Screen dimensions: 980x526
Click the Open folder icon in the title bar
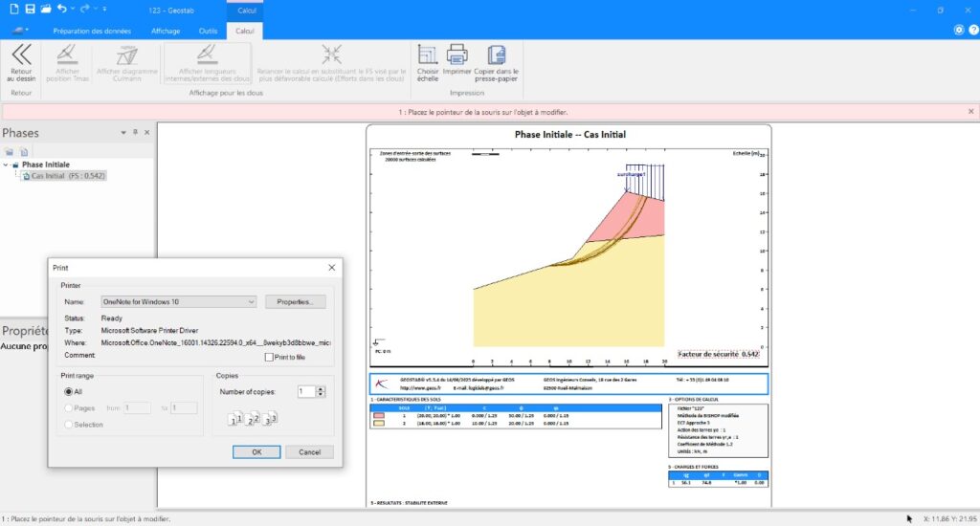(x=46, y=9)
